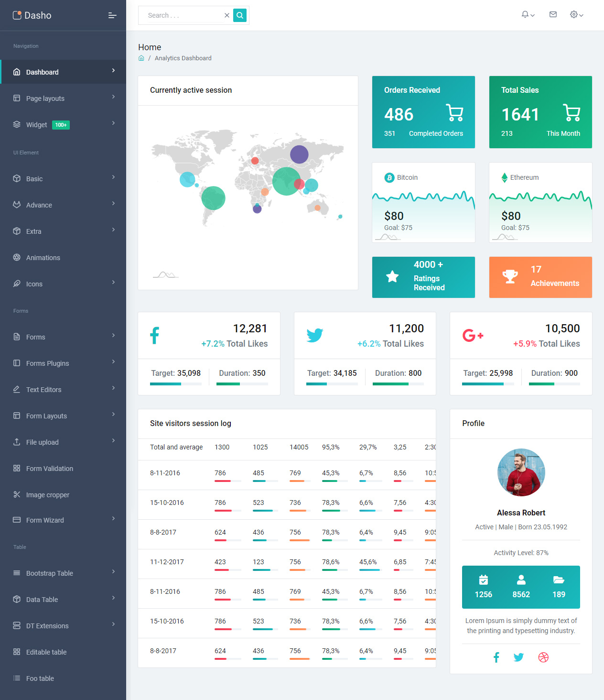Open the Extra menu item
604x700 pixels.
coord(63,231)
